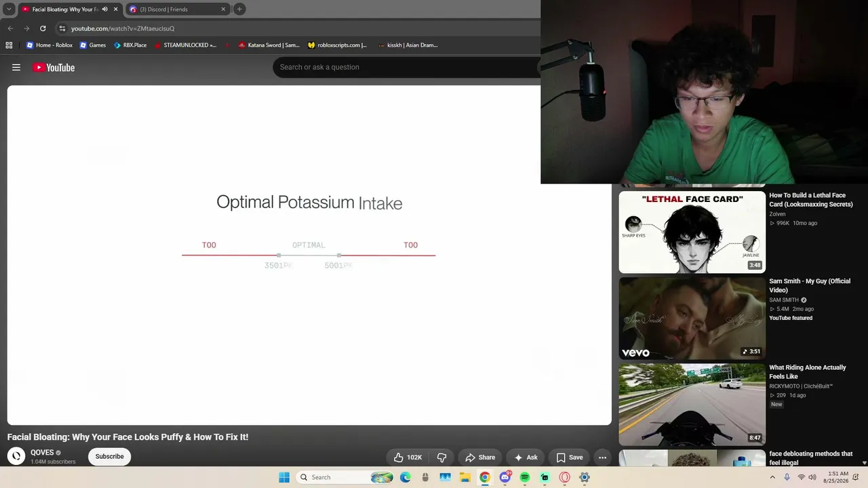Image resolution: width=868 pixels, height=488 pixels.
Task: Click the microphone icon in system tray
Action: 787,477
